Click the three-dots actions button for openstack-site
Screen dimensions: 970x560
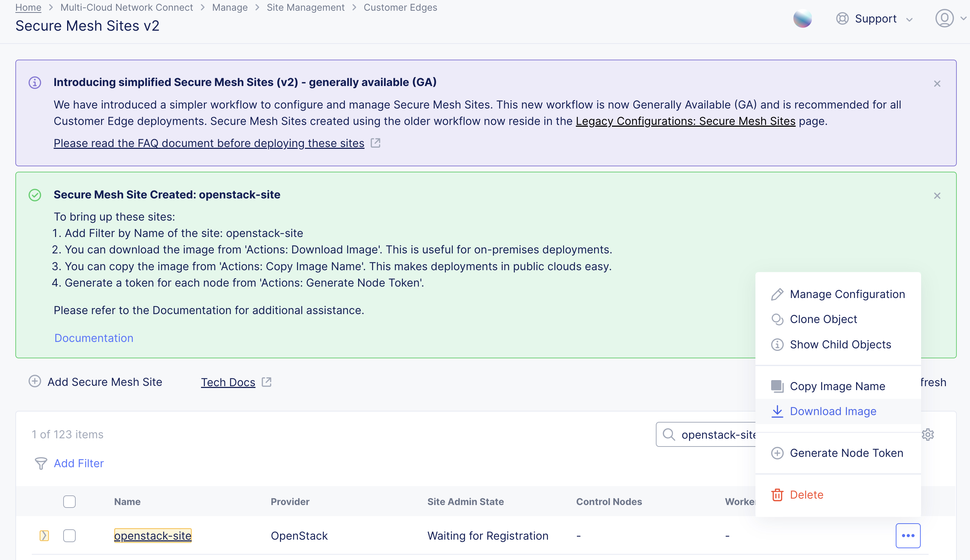point(908,535)
